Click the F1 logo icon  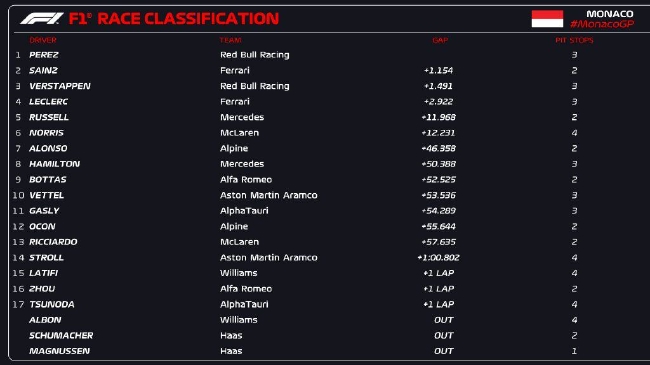coord(42,18)
